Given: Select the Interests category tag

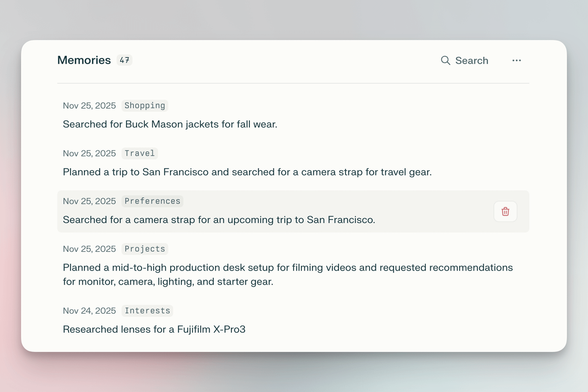Looking at the screenshot, I should 147,311.
